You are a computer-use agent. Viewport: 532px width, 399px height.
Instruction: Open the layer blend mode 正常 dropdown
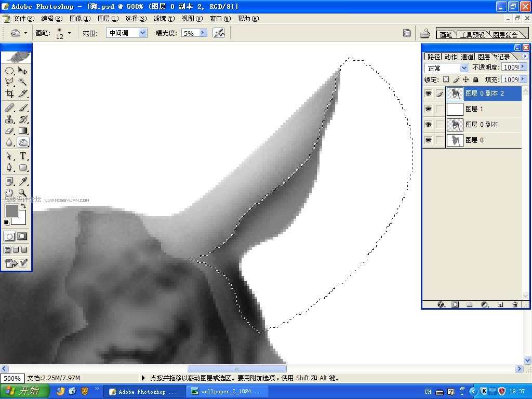pos(464,68)
